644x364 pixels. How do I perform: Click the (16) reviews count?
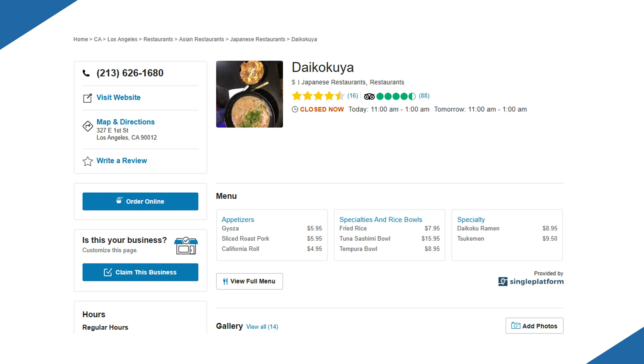(x=353, y=96)
